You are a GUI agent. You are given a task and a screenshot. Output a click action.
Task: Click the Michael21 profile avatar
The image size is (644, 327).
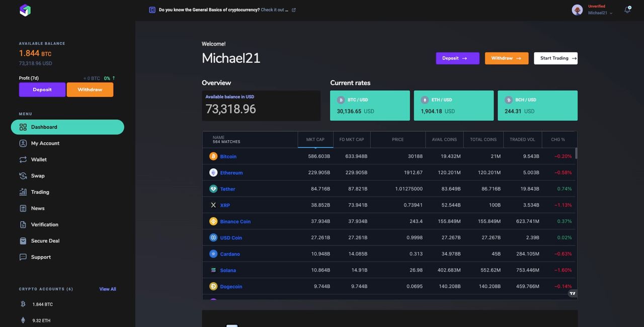[x=577, y=10]
